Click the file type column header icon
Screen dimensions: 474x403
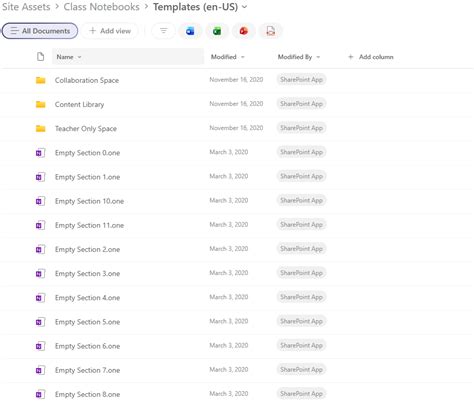40,57
